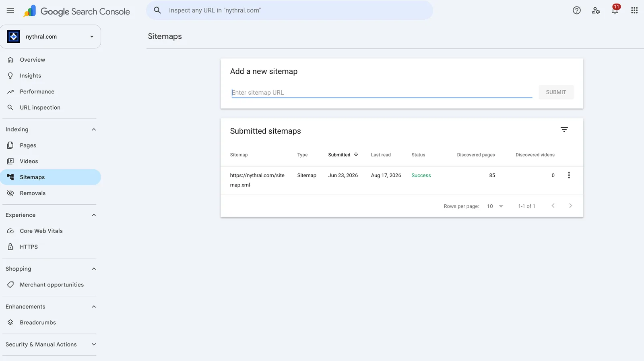
Task: Open Rows per page dropdown
Action: click(x=495, y=206)
